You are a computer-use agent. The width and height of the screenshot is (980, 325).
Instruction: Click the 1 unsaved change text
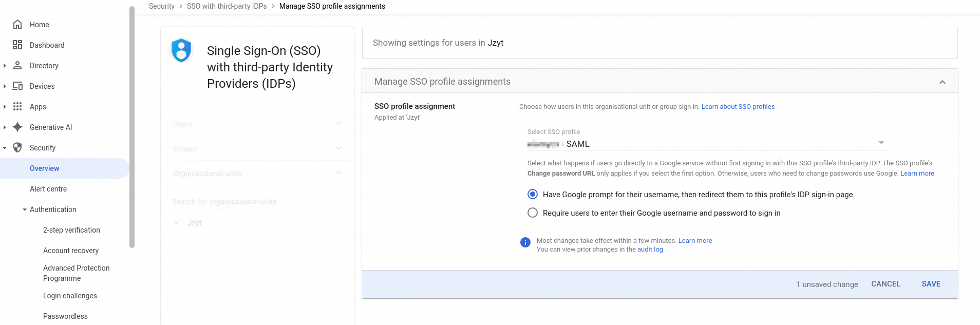click(x=827, y=284)
